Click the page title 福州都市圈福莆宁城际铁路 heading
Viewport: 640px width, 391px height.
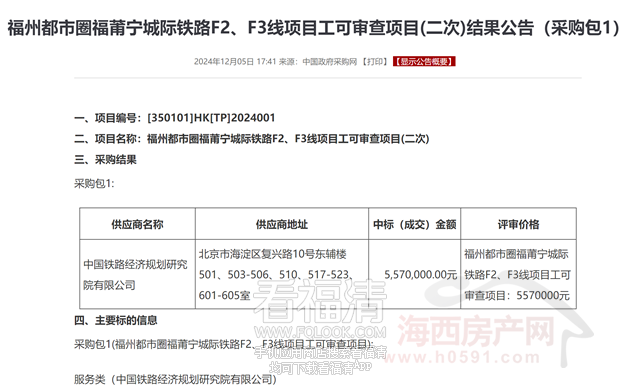[313, 28]
